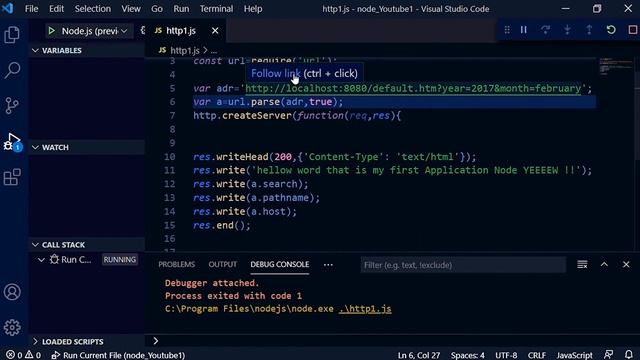Change indentation via Spaces: 4
640x360 pixels.
[x=468, y=355]
